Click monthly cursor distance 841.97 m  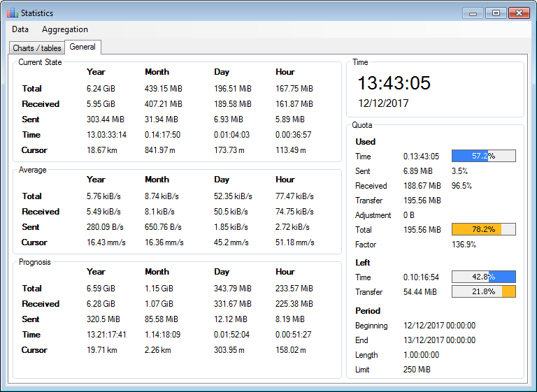pyautogui.click(x=160, y=150)
